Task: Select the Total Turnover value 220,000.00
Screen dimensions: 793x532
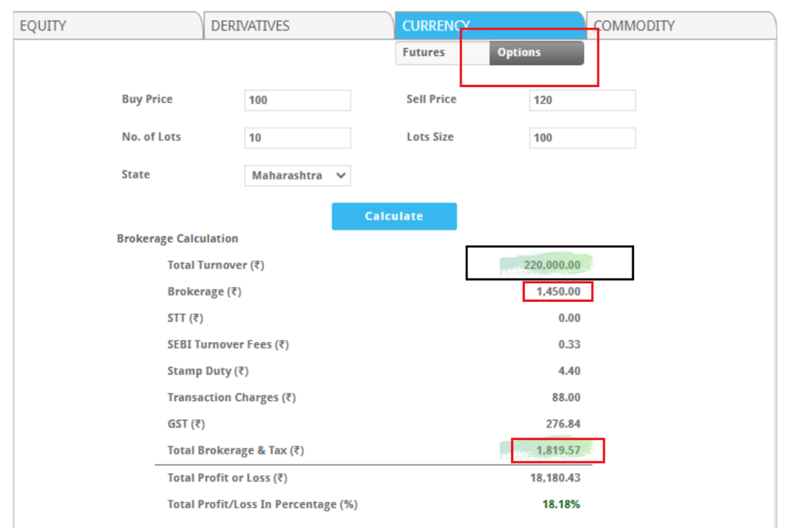Action: pos(552,265)
